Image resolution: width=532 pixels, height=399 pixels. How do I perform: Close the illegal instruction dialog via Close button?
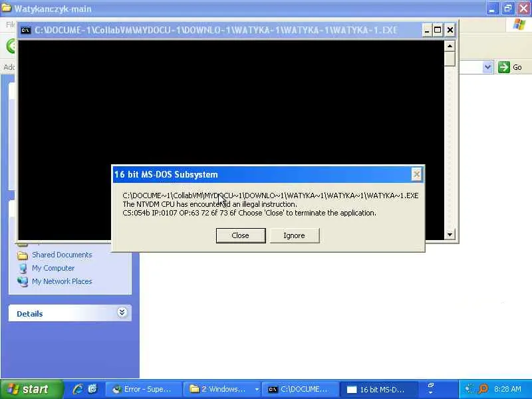point(241,235)
